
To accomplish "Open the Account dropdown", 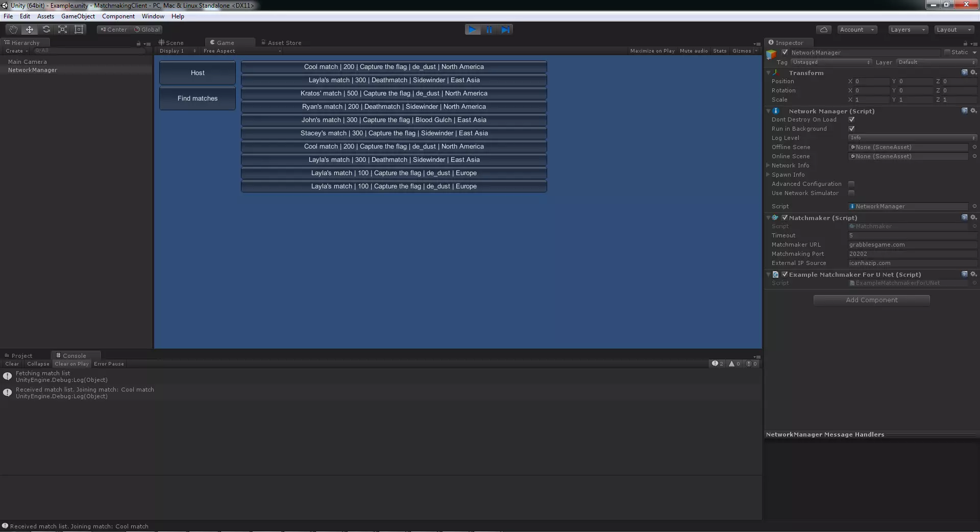I will pos(857,30).
